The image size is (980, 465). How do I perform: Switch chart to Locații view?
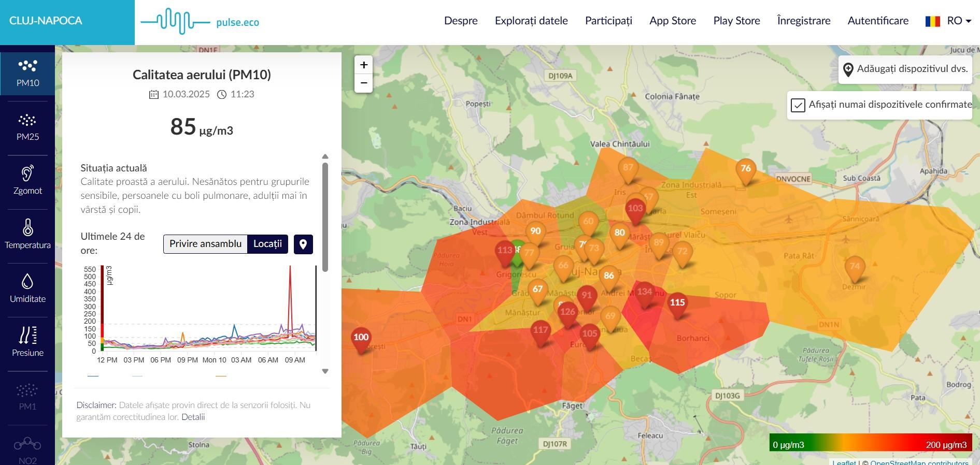tap(267, 244)
